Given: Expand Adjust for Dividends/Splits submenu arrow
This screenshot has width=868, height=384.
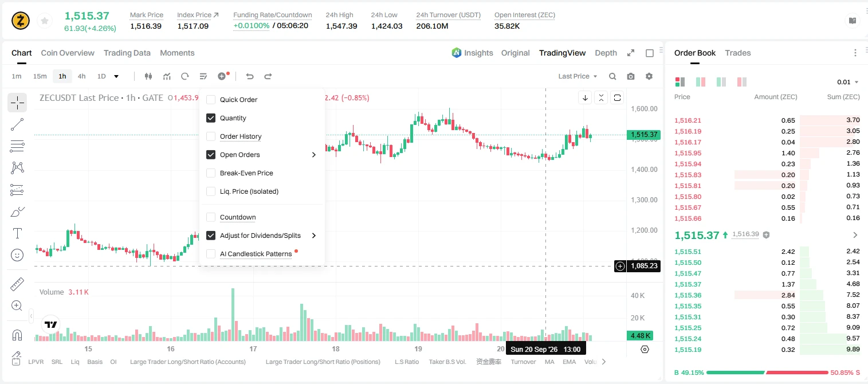Looking at the screenshot, I should click(x=313, y=236).
